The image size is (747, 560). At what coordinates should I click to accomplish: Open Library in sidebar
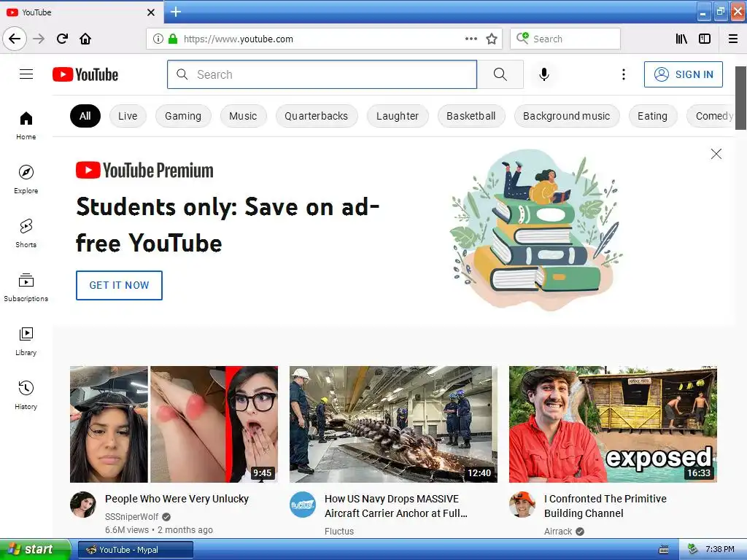click(x=26, y=341)
